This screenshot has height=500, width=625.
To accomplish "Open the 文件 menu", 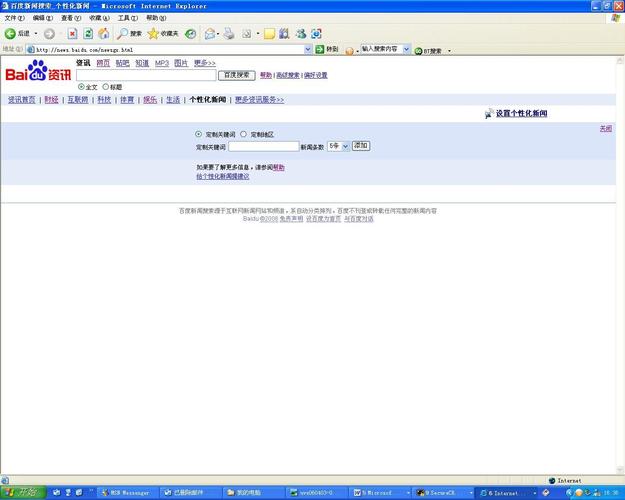I will 14,18.
